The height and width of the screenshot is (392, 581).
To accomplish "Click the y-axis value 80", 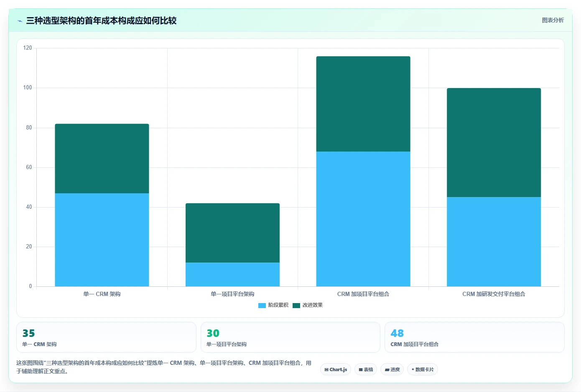I will 29,128.
